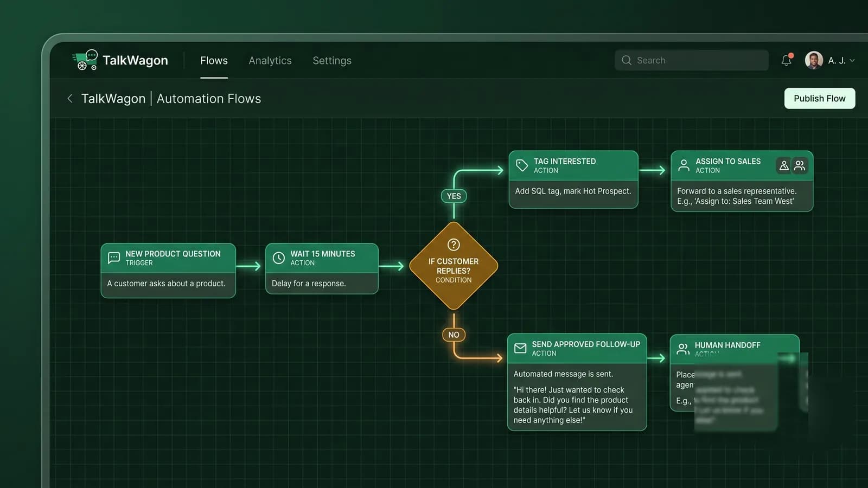Click the search magnifier icon
Viewport: 868px width, 488px height.
pos(627,60)
